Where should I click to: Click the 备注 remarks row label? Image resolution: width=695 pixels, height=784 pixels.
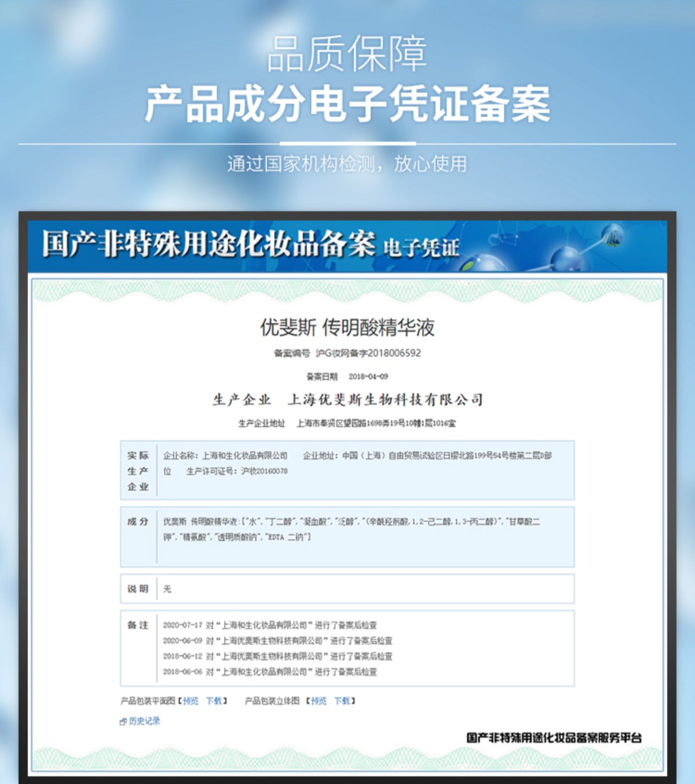(x=138, y=625)
